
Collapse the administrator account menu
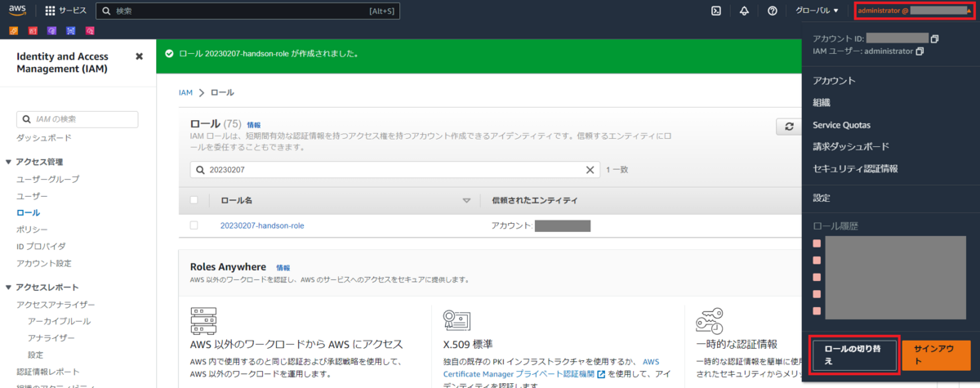point(913,11)
